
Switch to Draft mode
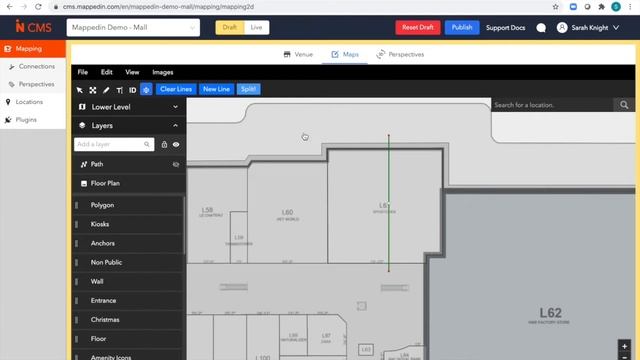click(x=230, y=27)
